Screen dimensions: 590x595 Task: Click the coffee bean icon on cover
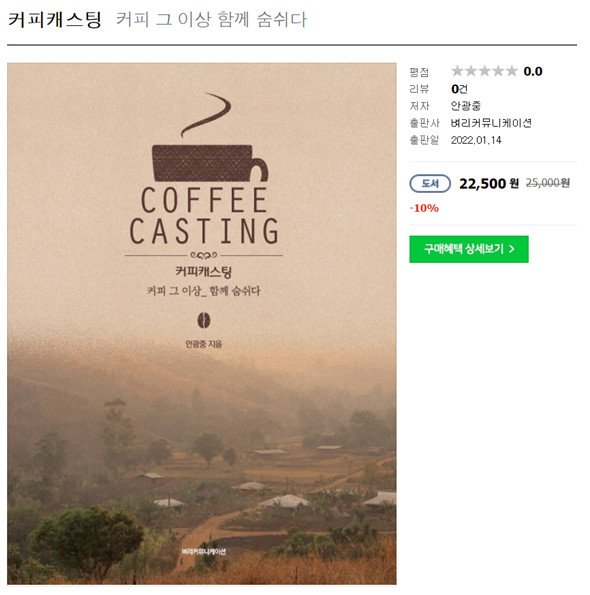(x=204, y=321)
